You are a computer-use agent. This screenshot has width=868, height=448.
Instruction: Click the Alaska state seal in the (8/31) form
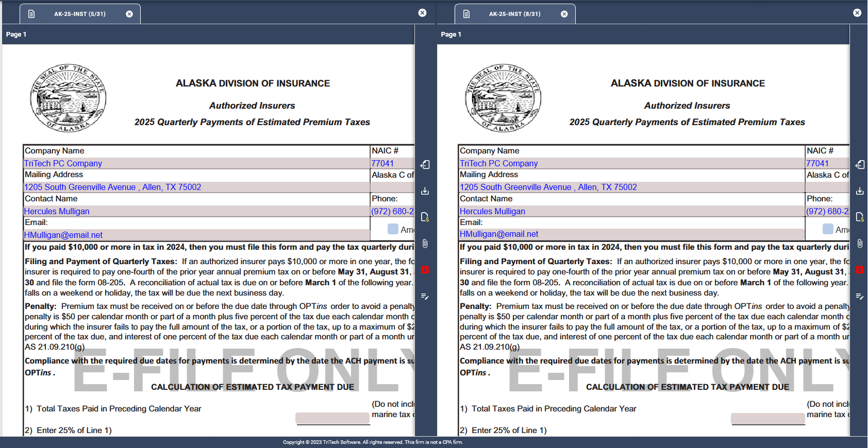click(x=503, y=98)
